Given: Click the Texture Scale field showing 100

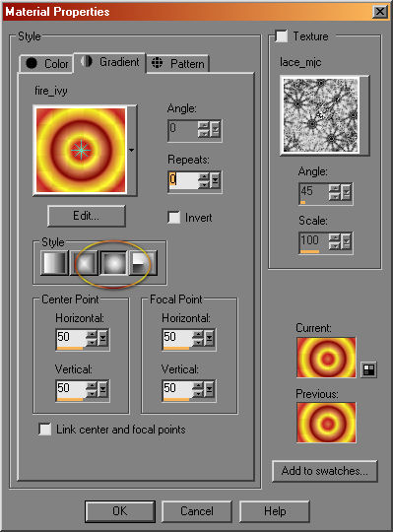Looking at the screenshot, I should click(314, 241).
